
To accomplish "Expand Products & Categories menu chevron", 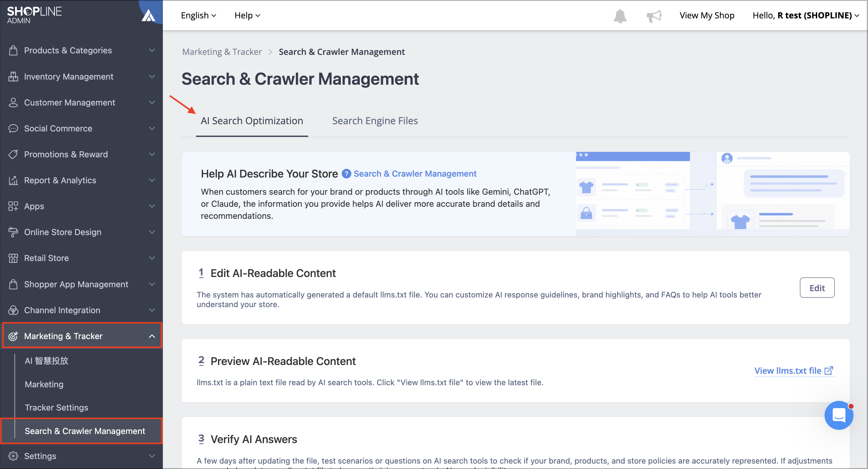I will pyautogui.click(x=152, y=51).
